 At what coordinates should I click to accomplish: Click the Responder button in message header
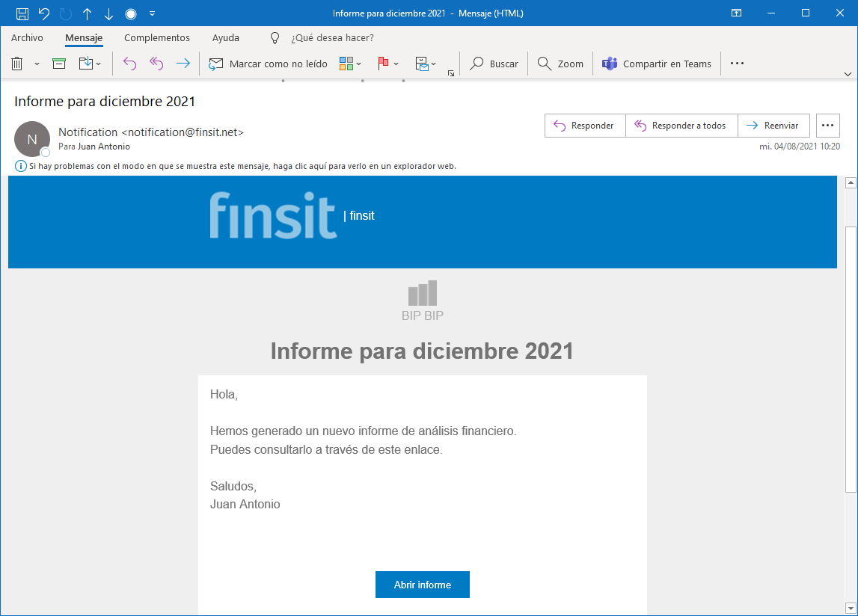(585, 126)
